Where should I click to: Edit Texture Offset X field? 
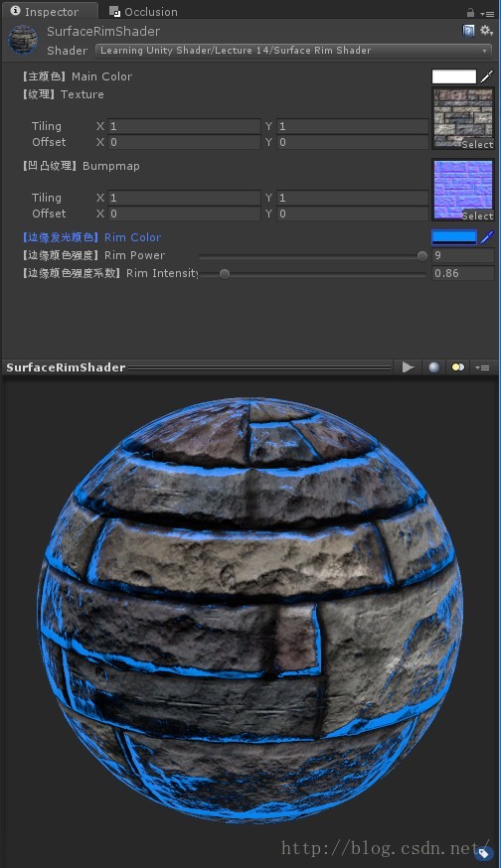pos(184,142)
